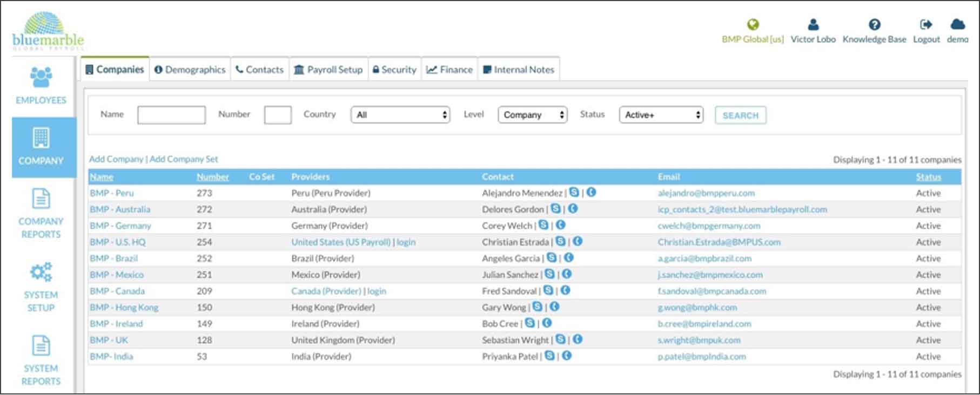The image size is (980, 395).
Task: Click the BMP Global globe icon
Action: [753, 24]
